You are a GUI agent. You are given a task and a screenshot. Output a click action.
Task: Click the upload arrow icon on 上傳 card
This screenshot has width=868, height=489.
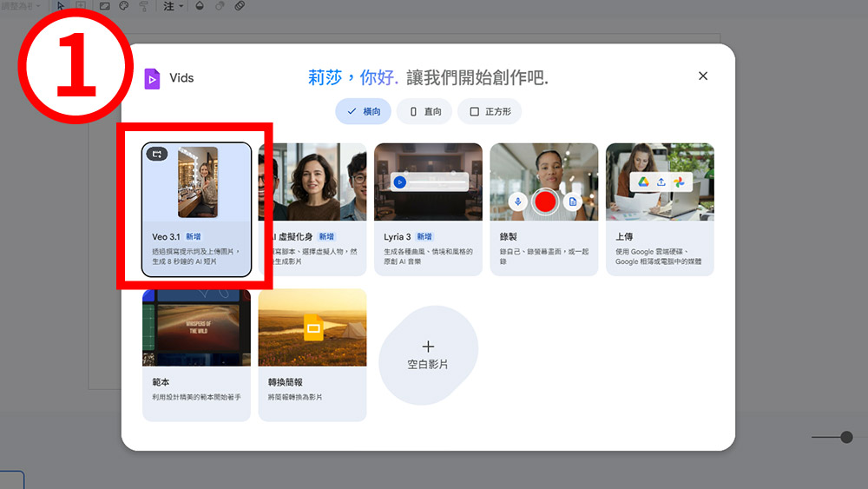tap(661, 182)
